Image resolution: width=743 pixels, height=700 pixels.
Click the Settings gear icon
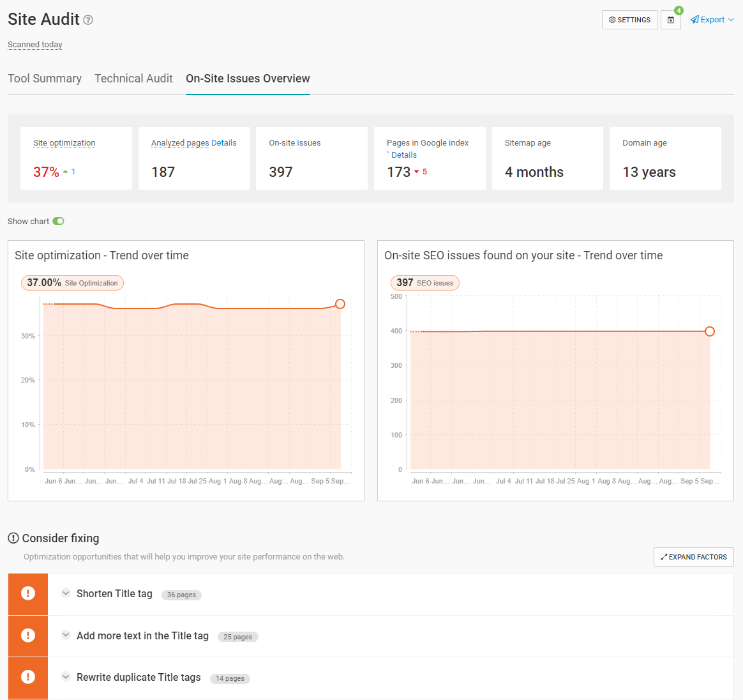612,20
